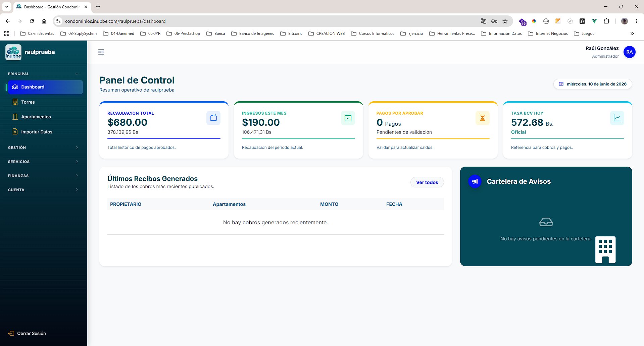Click the logout arrow icon
644x346 pixels.
tap(11, 333)
